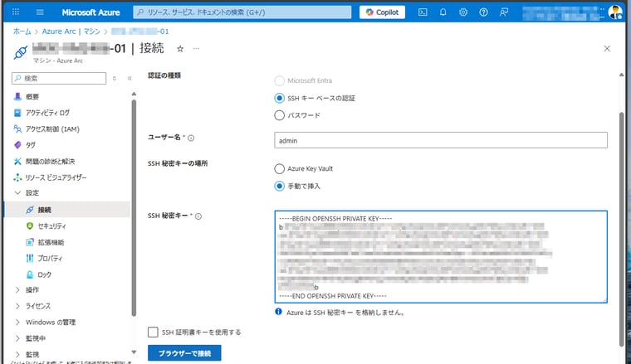Select SSH キー ベースの認証 radio button

pyautogui.click(x=279, y=98)
